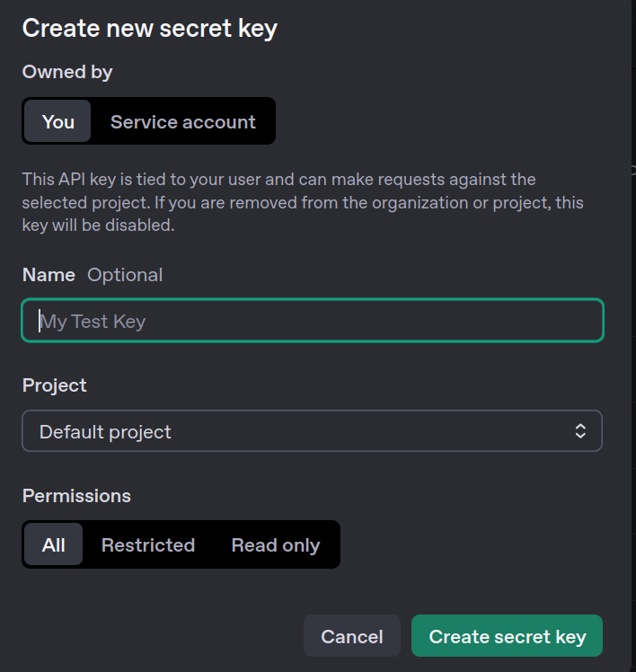The width and height of the screenshot is (636, 672).
Task: Choose Read only permissions
Action: 275,544
